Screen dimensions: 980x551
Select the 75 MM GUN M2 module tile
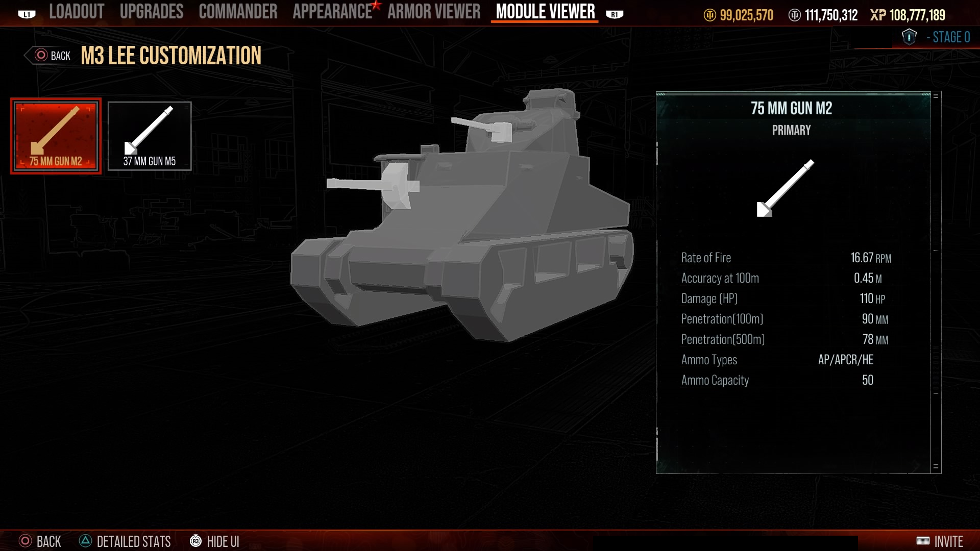tap(56, 136)
